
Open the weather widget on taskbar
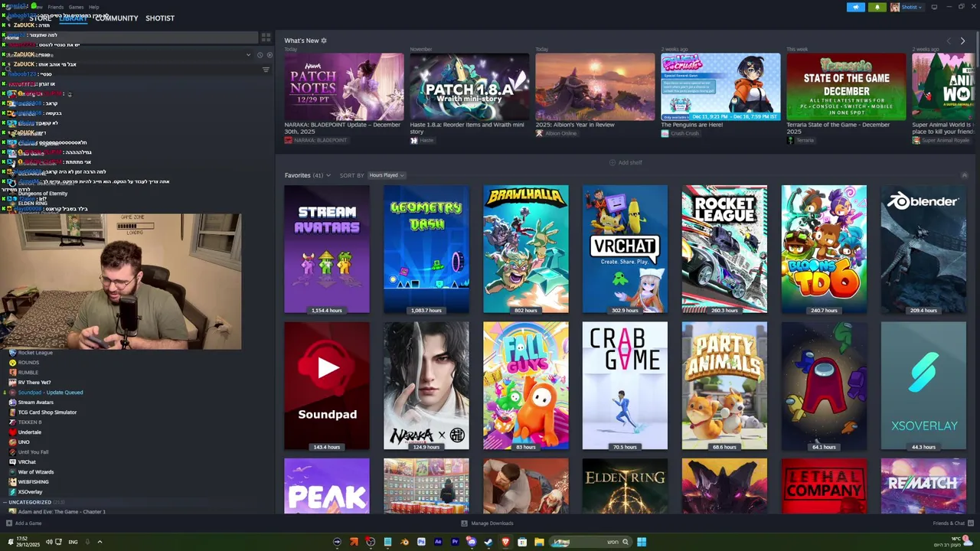click(x=953, y=542)
